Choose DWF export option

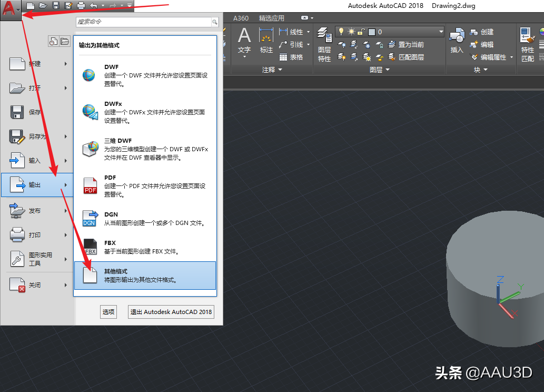click(x=145, y=75)
